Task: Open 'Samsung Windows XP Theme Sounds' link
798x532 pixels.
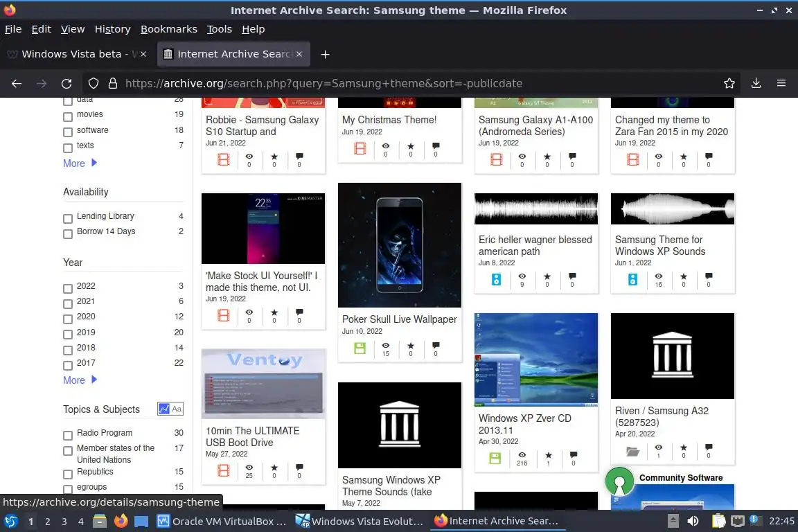Action: coord(391,486)
